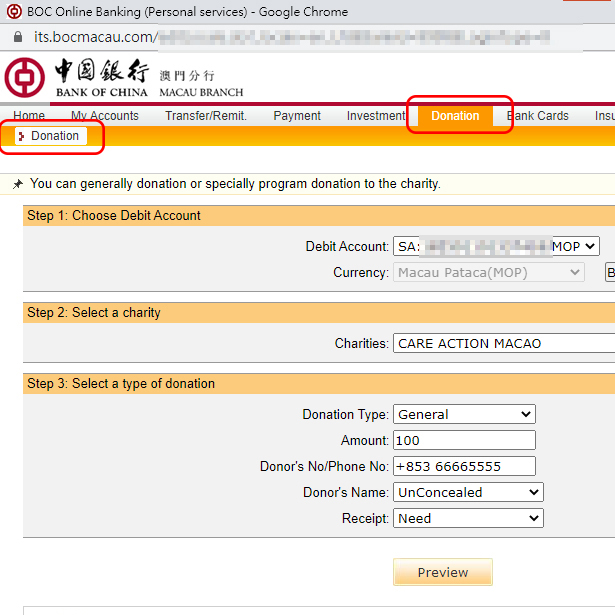Expand the Donor's Name dropdown
Viewport: 615px width, 615px height.
(x=468, y=492)
